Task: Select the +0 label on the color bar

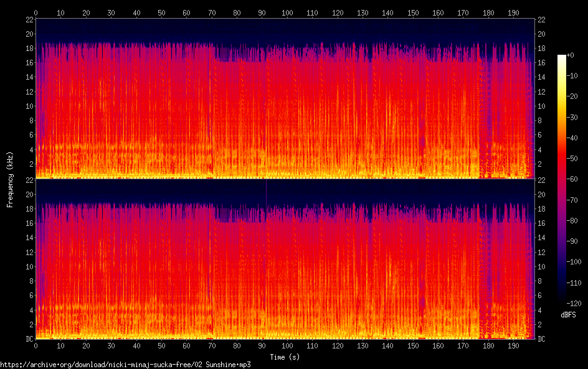Action: point(571,55)
